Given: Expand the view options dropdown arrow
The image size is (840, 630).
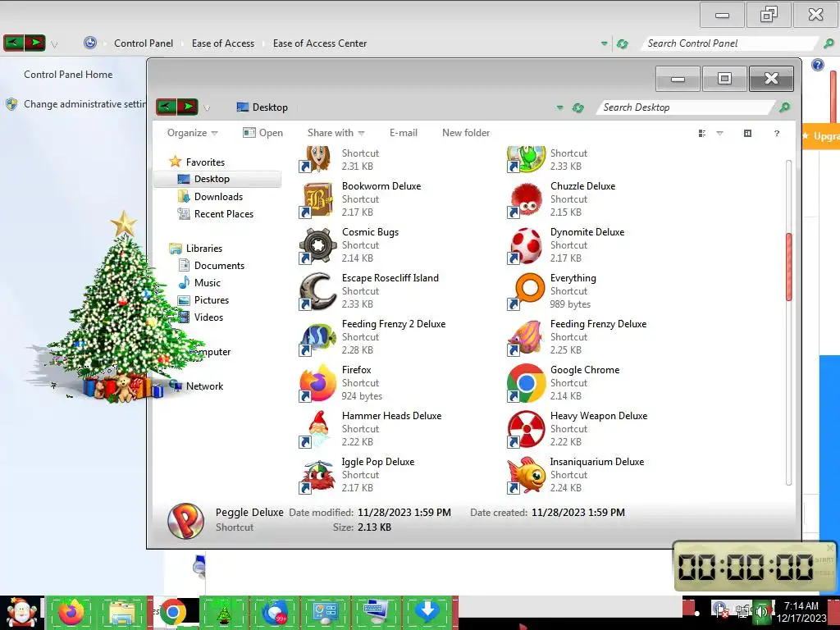Looking at the screenshot, I should coord(719,134).
